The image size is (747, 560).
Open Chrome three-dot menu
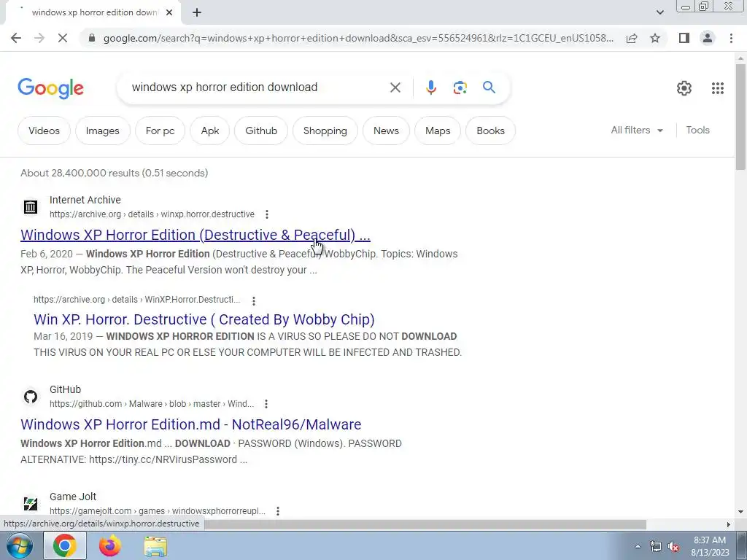[731, 38]
